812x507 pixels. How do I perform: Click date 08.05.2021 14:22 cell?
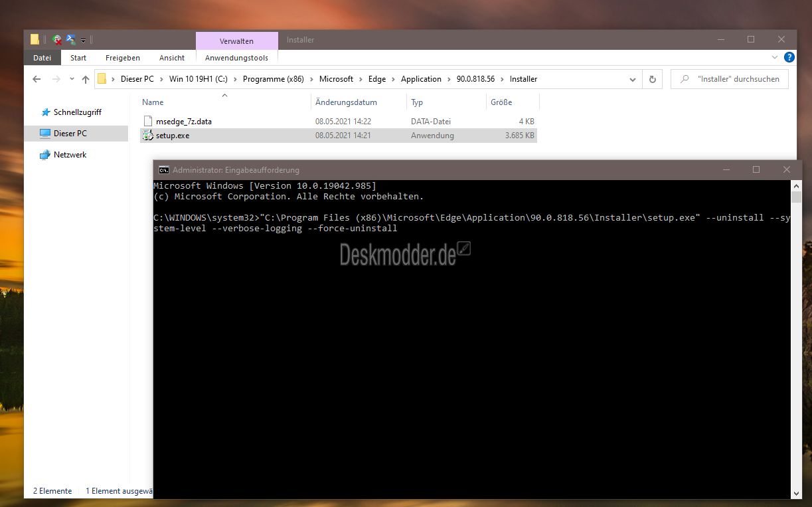[343, 122]
